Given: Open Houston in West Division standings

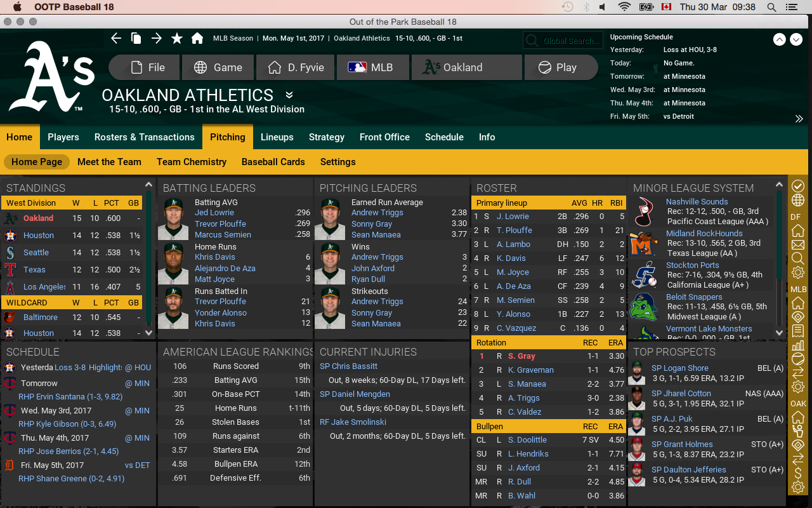Looking at the screenshot, I should pos(39,236).
